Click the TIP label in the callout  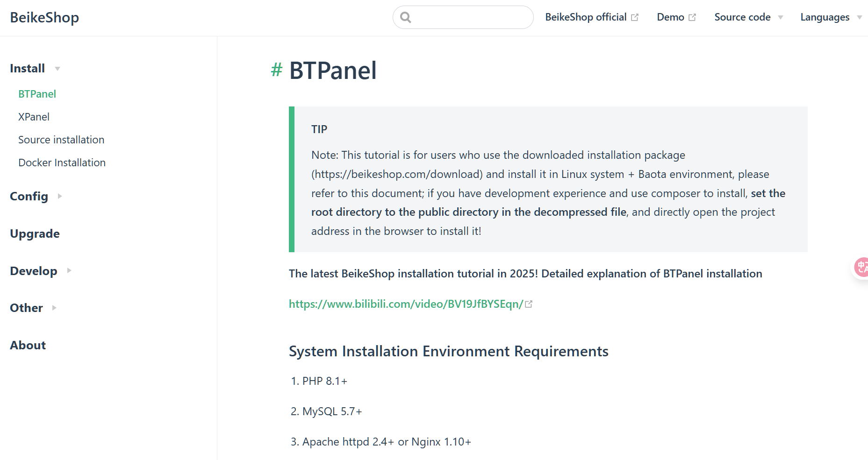coord(319,129)
